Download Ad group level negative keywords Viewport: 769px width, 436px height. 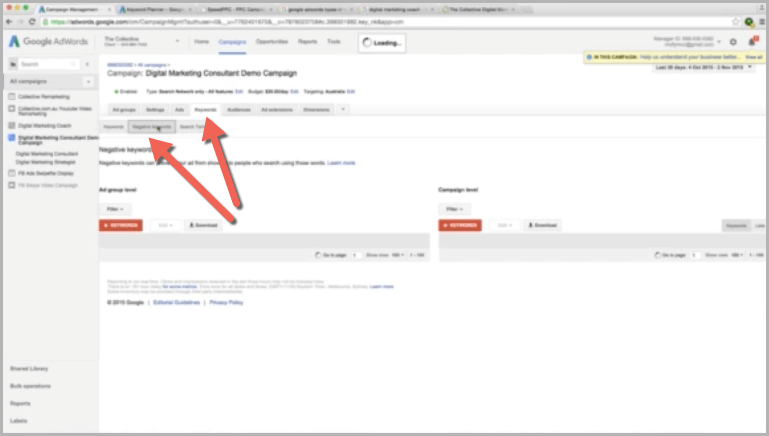[203, 225]
